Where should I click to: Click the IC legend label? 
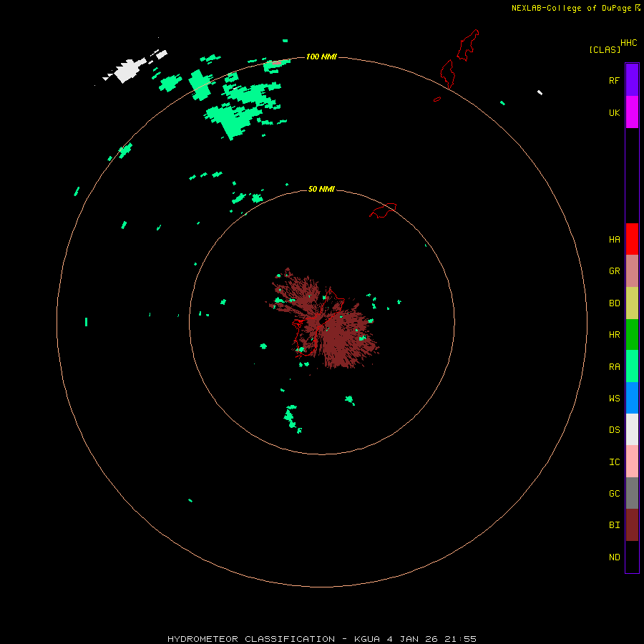tap(614, 462)
